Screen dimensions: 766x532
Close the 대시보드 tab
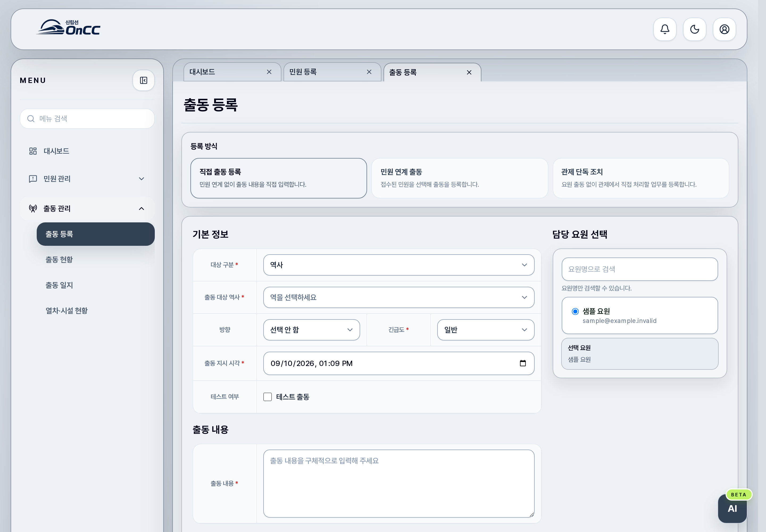[269, 72]
